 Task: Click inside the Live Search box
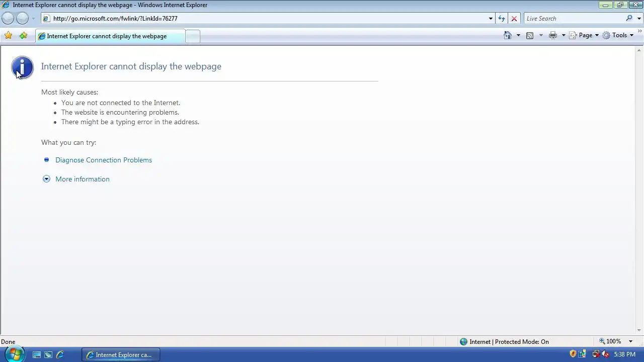coord(574,19)
